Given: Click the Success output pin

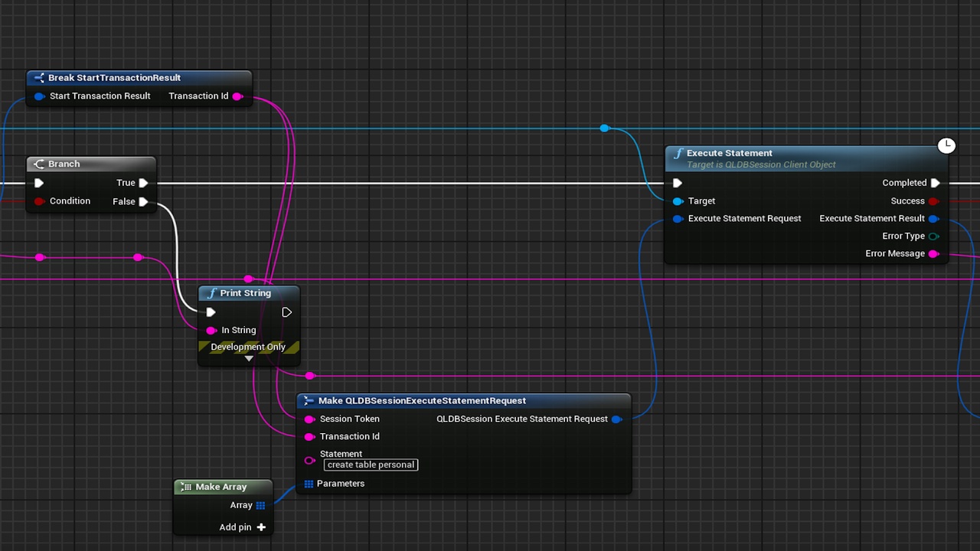Looking at the screenshot, I should click(933, 201).
